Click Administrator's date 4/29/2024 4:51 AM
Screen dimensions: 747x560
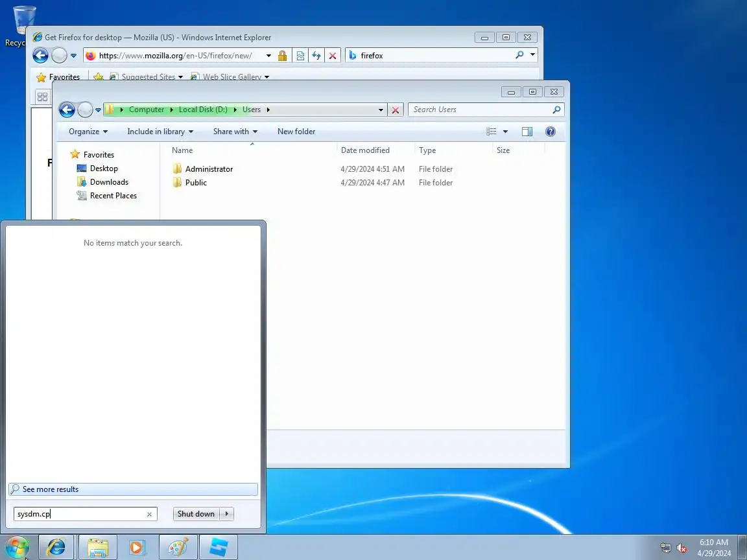pyautogui.click(x=373, y=169)
